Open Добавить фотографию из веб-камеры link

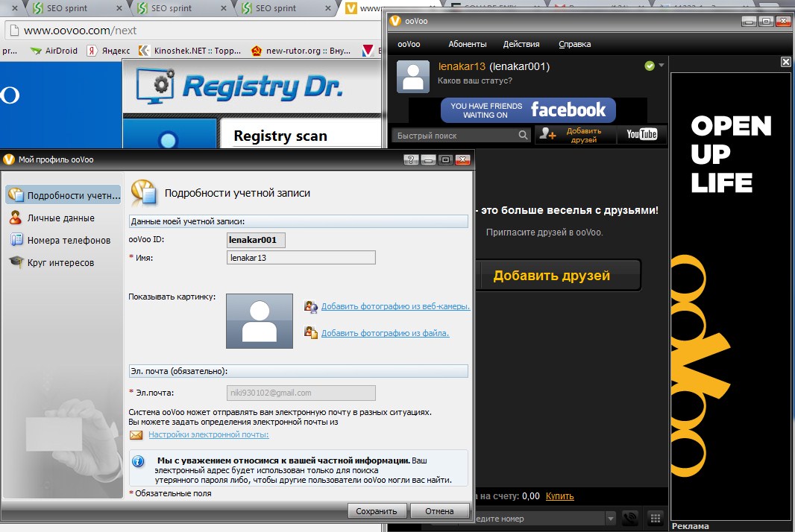pyautogui.click(x=395, y=306)
